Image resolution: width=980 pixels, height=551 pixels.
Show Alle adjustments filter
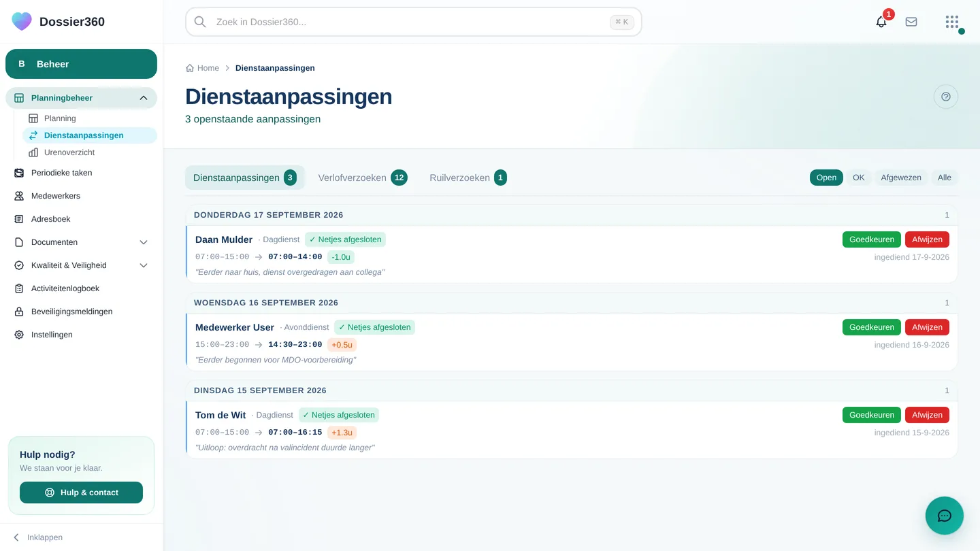pyautogui.click(x=945, y=178)
